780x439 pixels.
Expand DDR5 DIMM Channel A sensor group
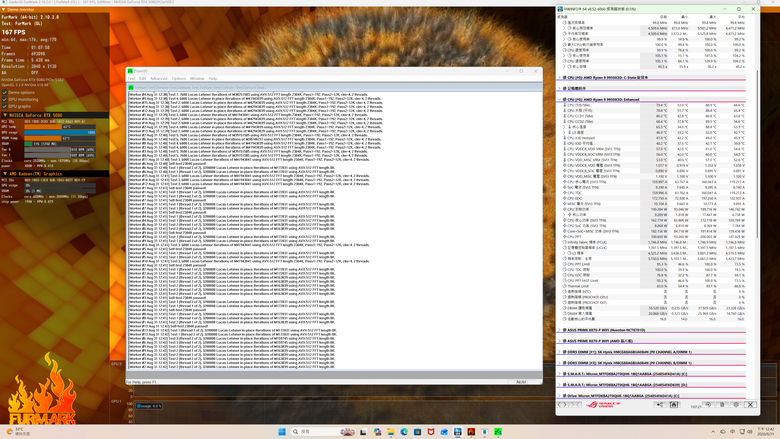[559, 352]
